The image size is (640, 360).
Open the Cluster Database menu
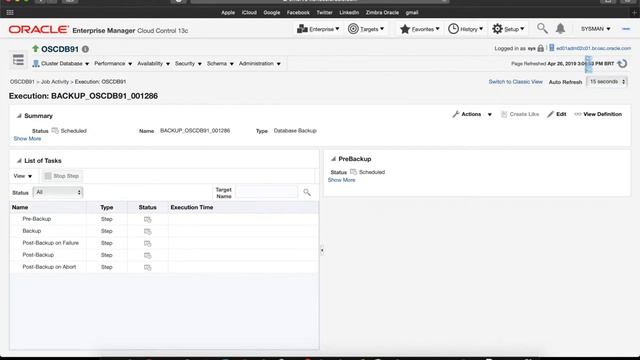click(61, 64)
